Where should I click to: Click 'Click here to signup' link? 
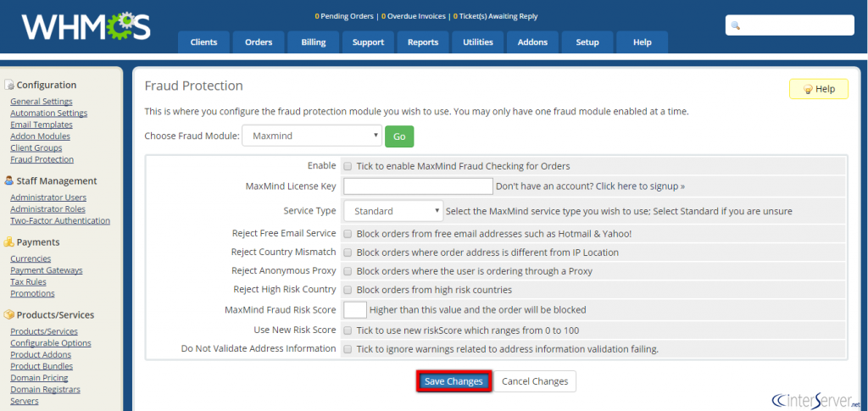tap(641, 186)
